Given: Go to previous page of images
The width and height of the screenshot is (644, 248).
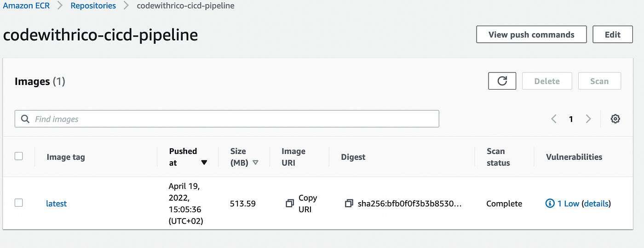Looking at the screenshot, I should click(554, 119).
